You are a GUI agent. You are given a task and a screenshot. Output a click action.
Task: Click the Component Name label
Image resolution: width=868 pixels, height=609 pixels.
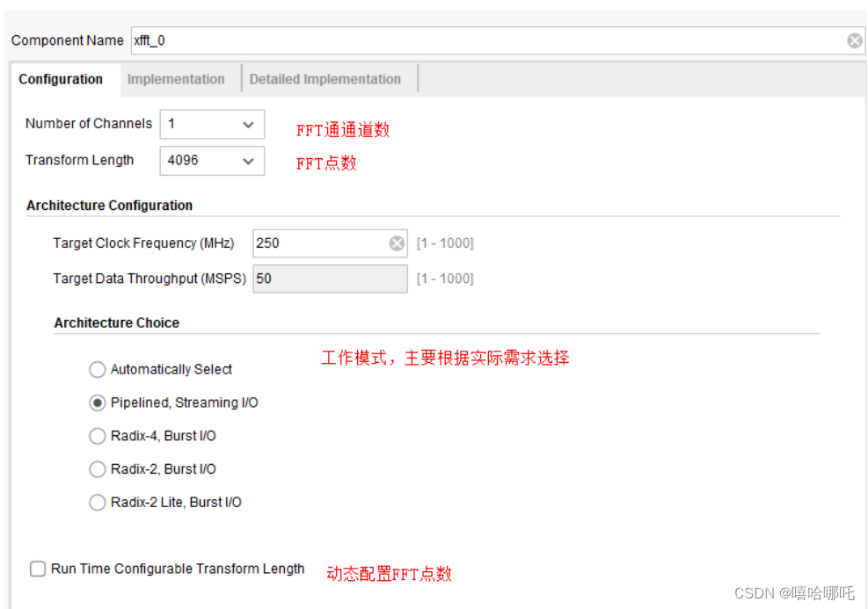click(68, 41)
